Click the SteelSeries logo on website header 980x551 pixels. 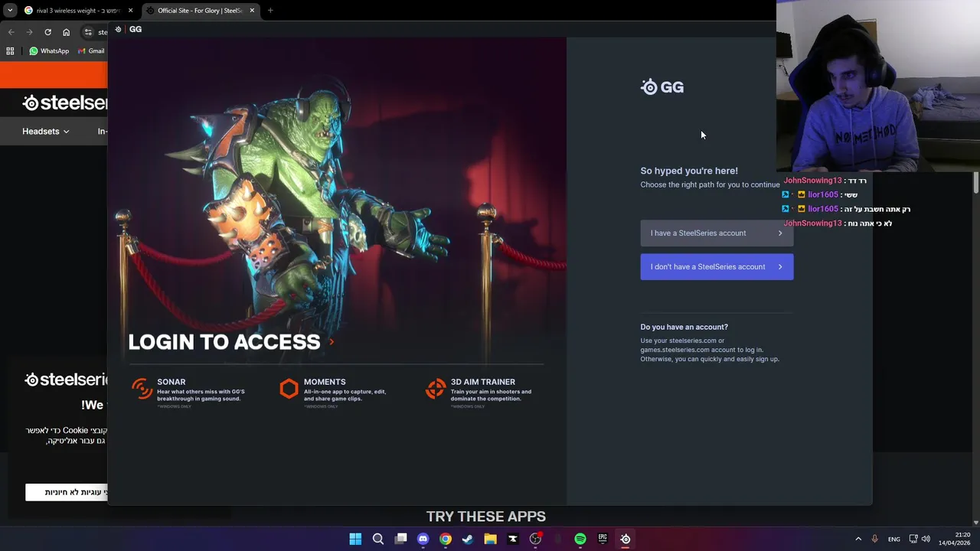click(x=65, y=103)
